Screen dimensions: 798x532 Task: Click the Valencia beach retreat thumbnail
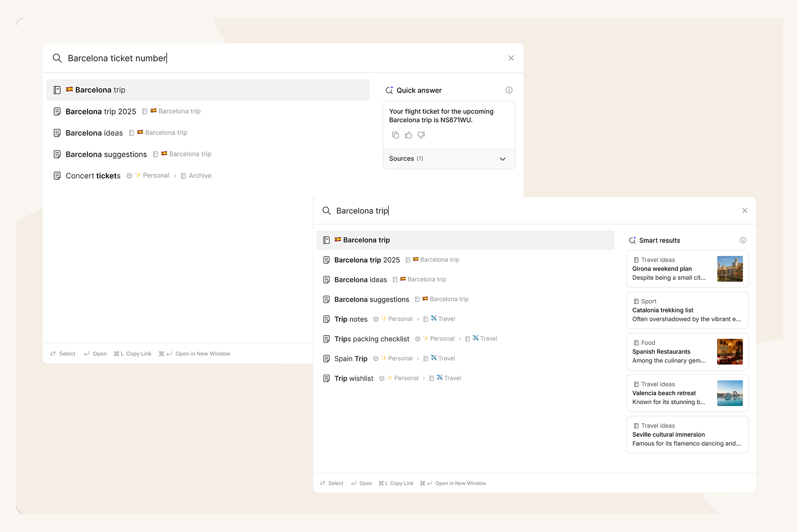(x=730, y=393)
